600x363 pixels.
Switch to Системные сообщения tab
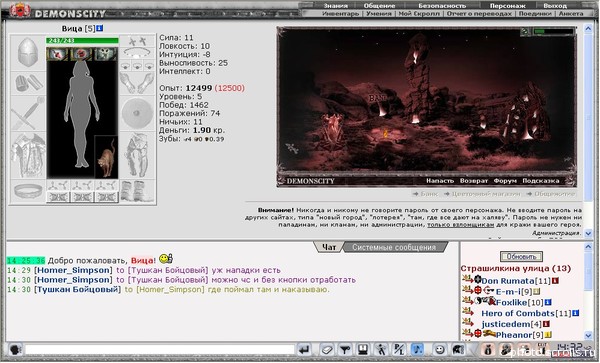(x=394, y=247)
